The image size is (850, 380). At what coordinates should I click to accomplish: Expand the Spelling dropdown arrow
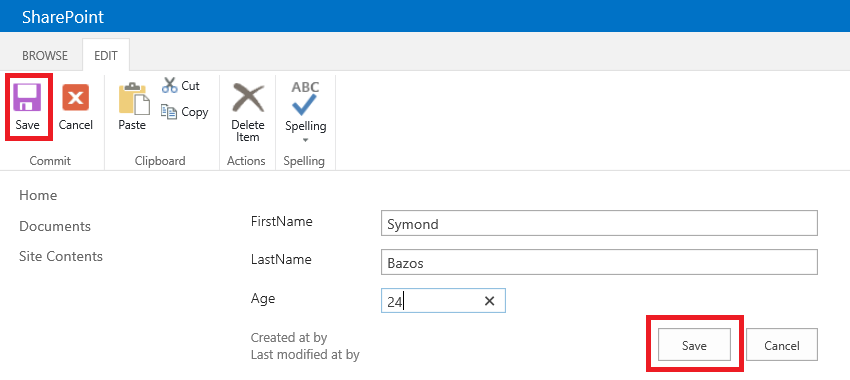305,140
